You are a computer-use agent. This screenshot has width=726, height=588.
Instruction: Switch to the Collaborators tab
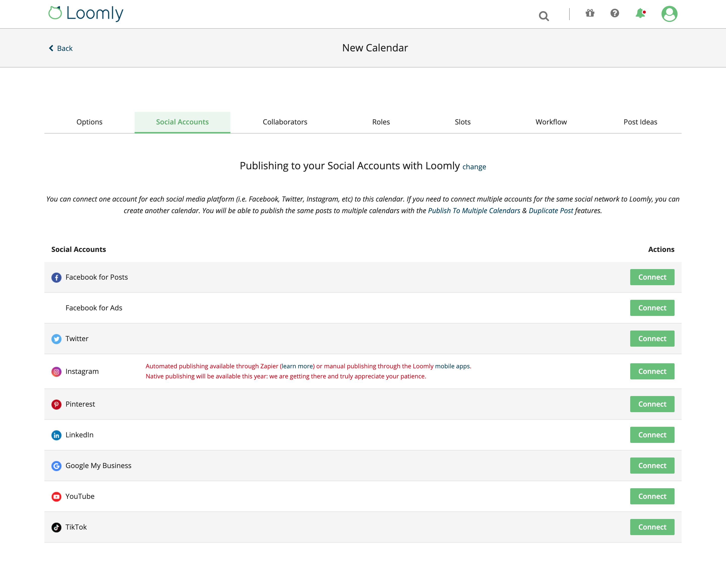tap(285, 122)
